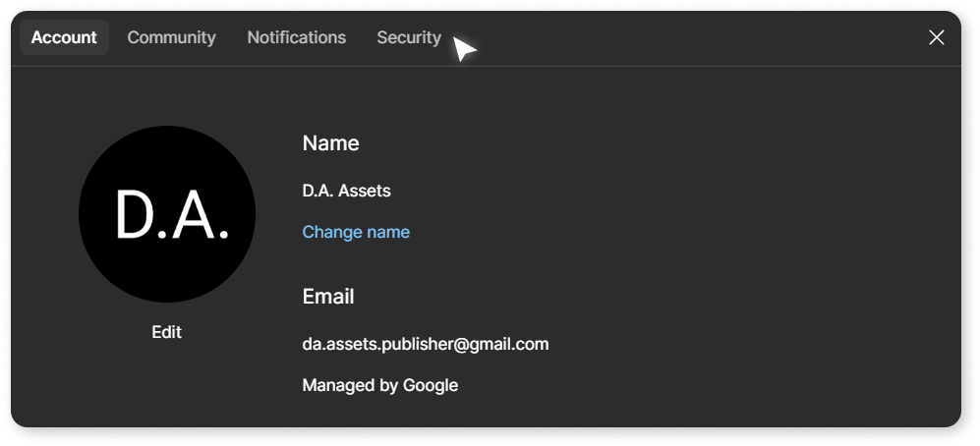
Task: Rename the account via Change name
Action: pyautogui.click(x=356, y=232)
